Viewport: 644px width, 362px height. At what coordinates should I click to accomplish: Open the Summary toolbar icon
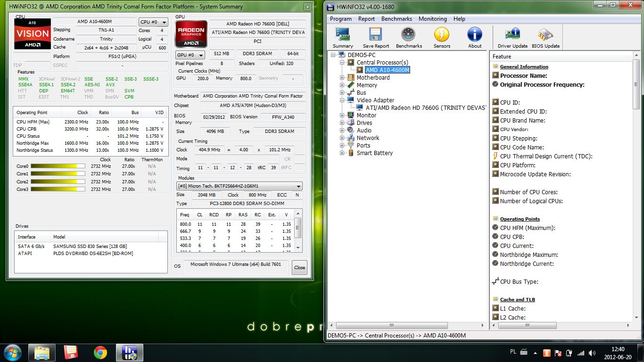pyautogui.click(x=343, y=37)
